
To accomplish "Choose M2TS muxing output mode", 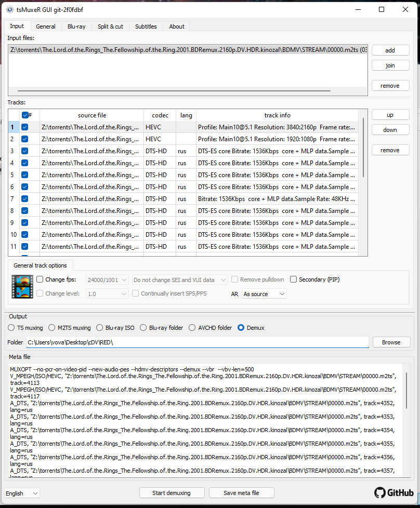I will click(52, 328).
